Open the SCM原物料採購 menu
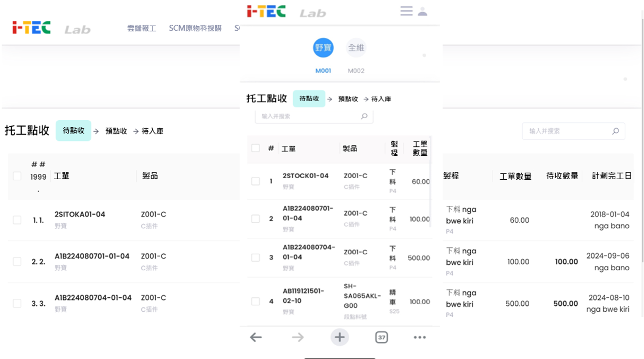 [x=195, y=28]
